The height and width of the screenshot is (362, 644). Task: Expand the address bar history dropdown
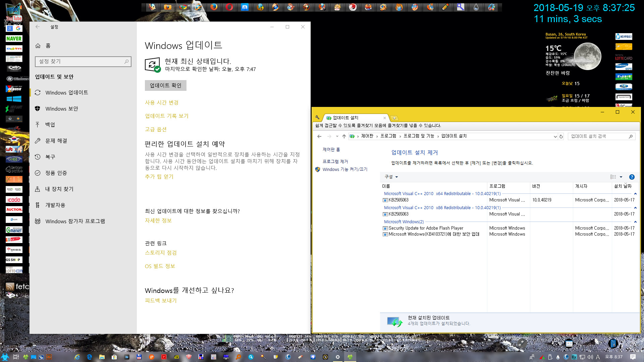[555, 136]
